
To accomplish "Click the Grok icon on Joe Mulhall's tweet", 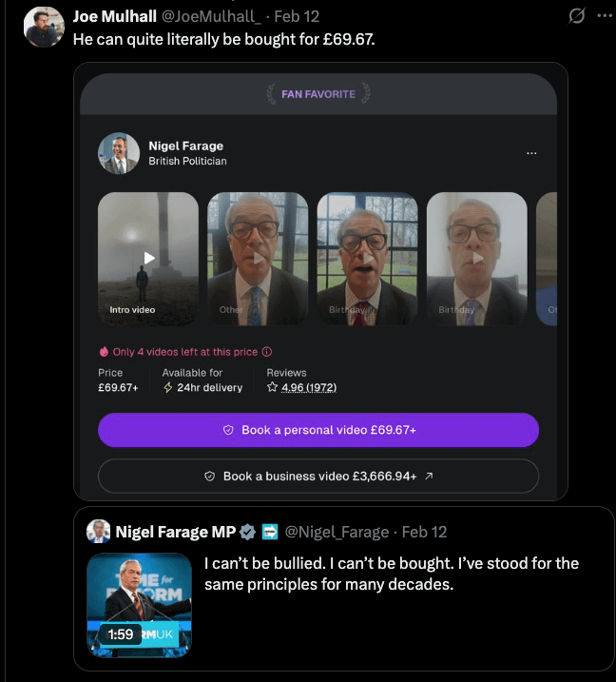I will click(x=575, y=16).
